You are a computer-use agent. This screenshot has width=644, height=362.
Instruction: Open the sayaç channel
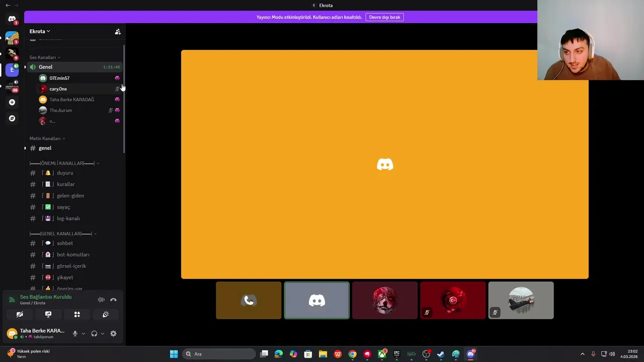74,207
